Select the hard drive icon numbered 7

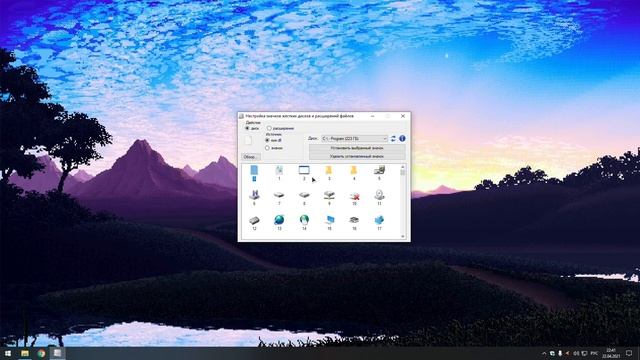[x=279, y=195]
